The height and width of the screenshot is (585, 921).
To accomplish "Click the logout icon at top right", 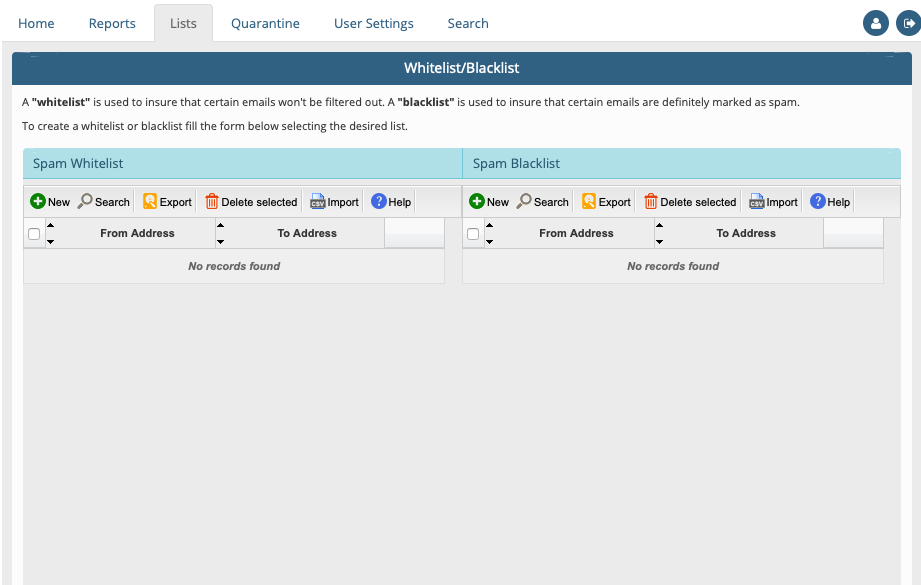I will 906,23.
